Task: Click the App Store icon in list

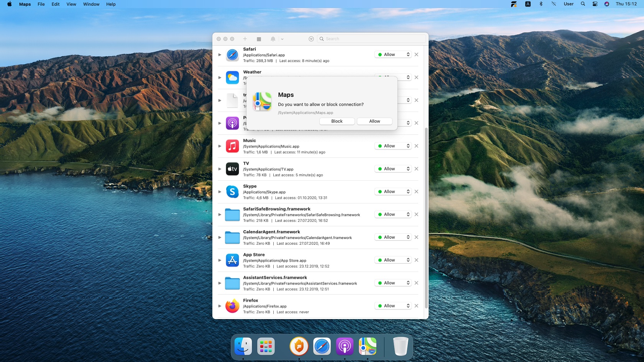Action: point(232,260)
